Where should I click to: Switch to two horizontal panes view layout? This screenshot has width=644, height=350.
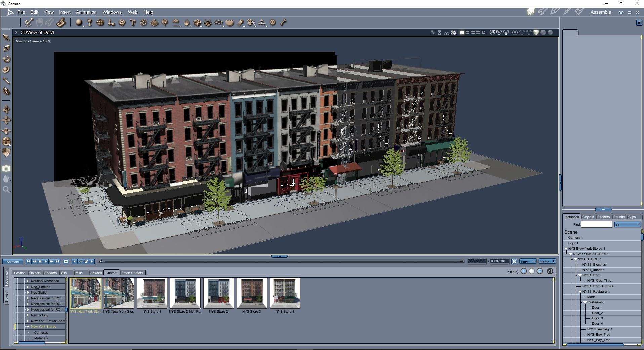467,33
